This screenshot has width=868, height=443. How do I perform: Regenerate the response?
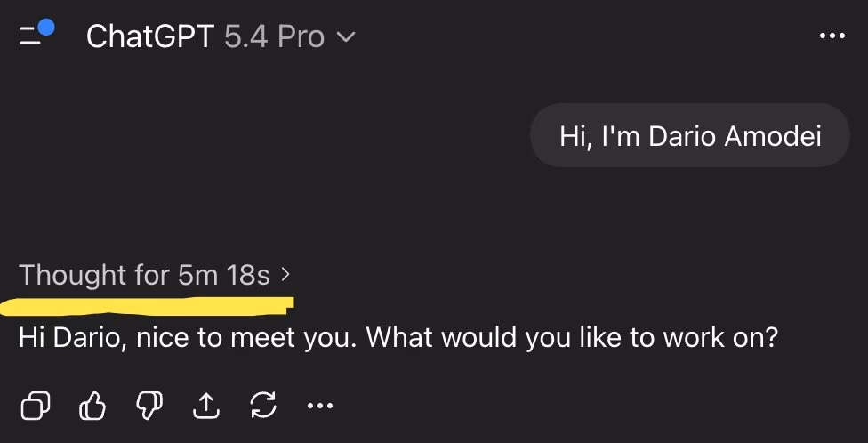[262, 407]
